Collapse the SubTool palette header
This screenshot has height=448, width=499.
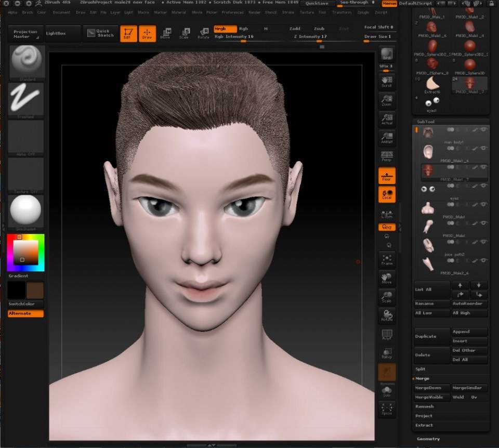coord(426,122)
